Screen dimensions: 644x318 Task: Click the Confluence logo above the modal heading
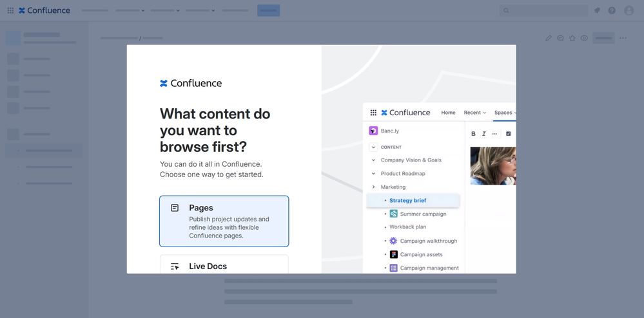click(191, 83)
